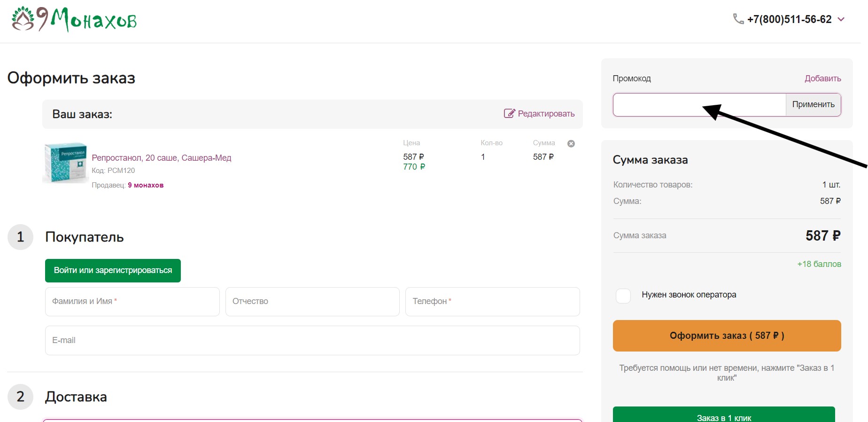The height and width of the screenshot is (422, 868).
Task: Click the Сумма заказа panel heading
Action: point(651,160)
